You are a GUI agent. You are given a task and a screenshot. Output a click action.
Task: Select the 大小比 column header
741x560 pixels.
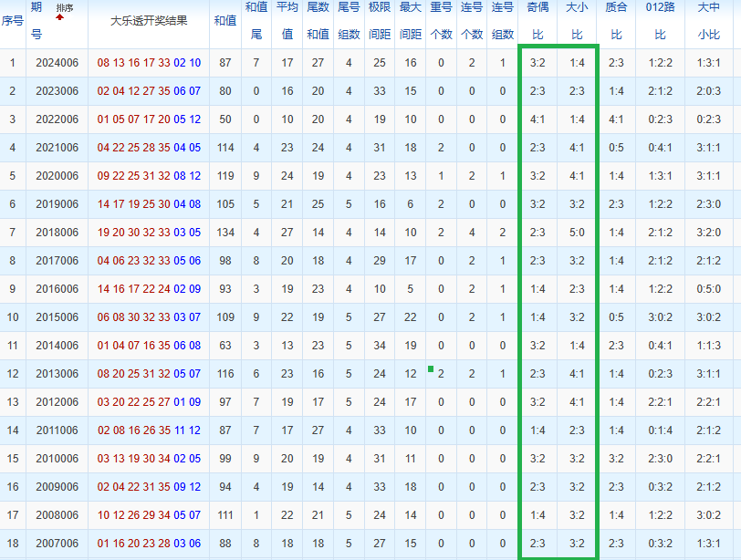point(577,21)
